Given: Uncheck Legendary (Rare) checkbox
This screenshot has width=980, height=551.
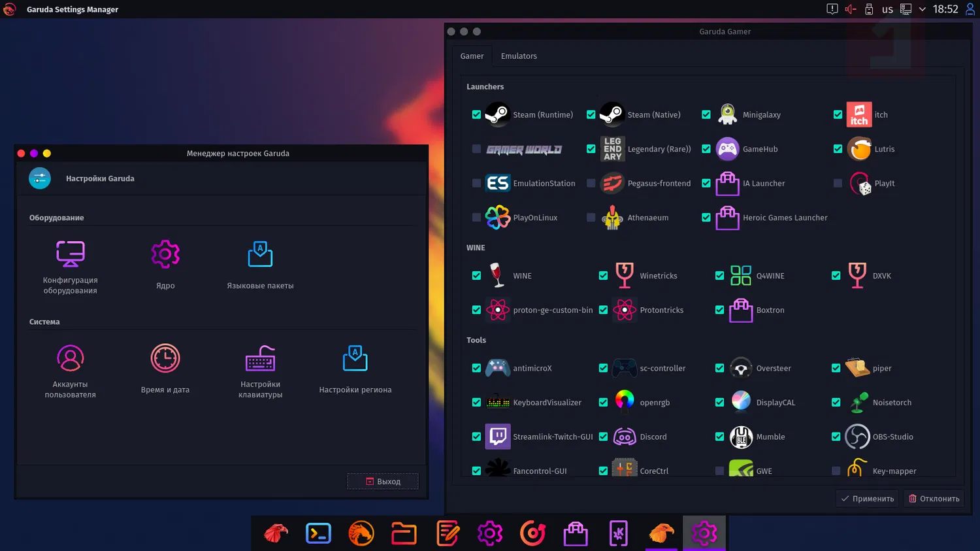Looking at the screenshot, I should pyautogui.click(x=591, y=149).
